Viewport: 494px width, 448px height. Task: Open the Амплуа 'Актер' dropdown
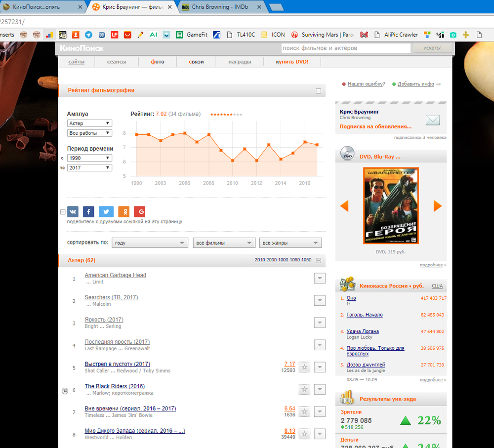[89, 123]
